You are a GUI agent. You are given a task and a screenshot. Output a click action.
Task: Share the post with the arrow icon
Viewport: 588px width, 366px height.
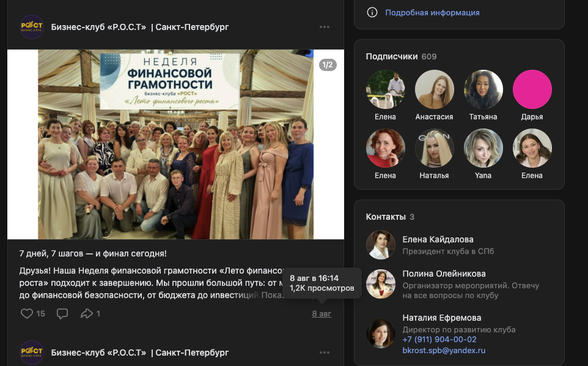coord(87,313)
